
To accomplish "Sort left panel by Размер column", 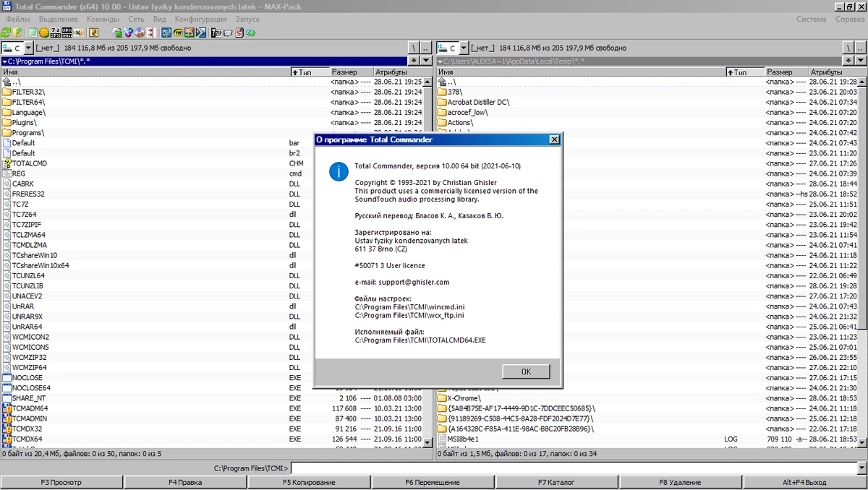I will 351,72.
